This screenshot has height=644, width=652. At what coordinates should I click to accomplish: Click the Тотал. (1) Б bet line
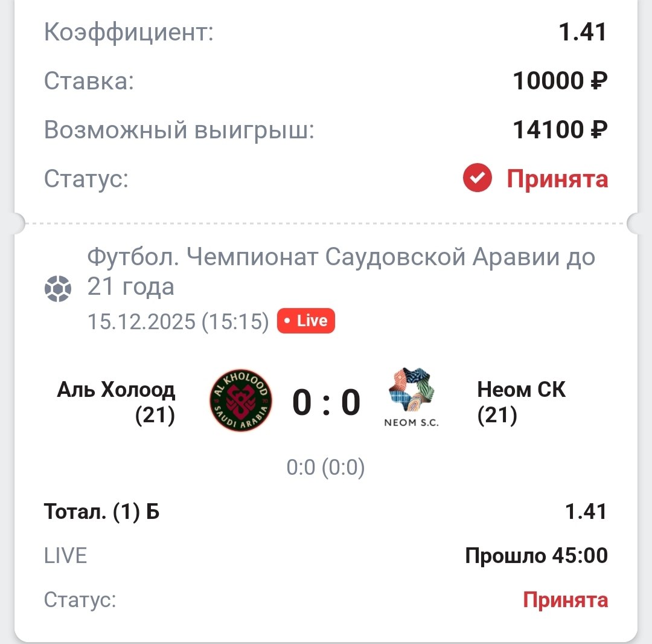click(x=102, y=512)
